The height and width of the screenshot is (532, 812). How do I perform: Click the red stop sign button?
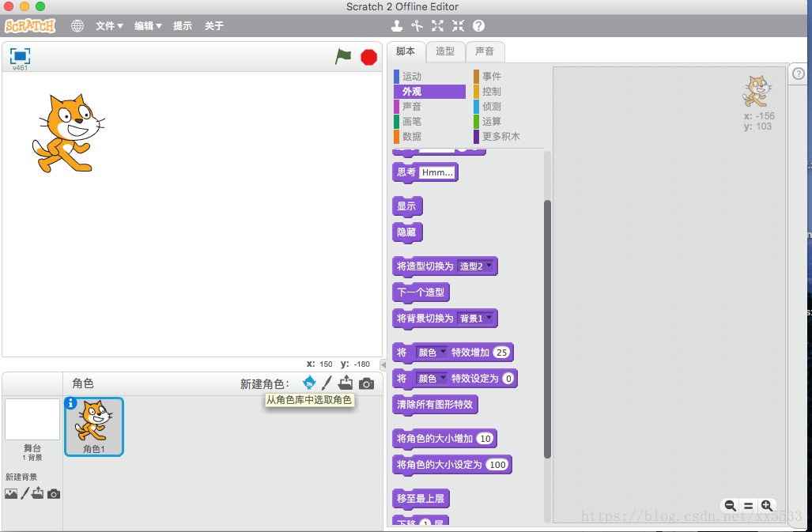(368, 57)
